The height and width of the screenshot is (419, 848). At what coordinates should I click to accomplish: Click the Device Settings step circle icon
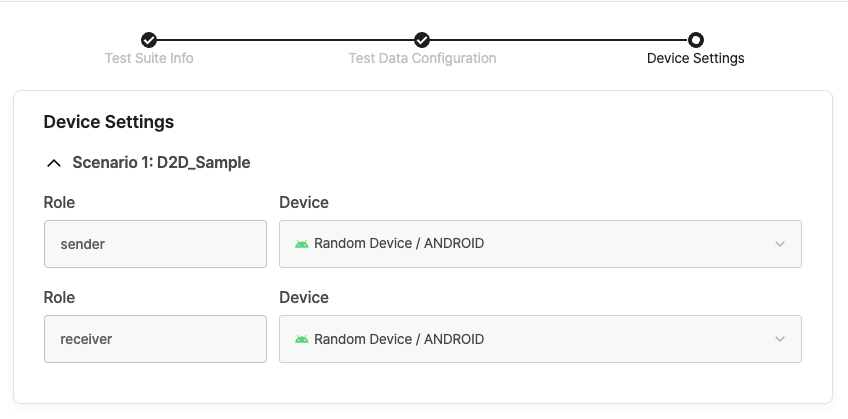(696, 40)
